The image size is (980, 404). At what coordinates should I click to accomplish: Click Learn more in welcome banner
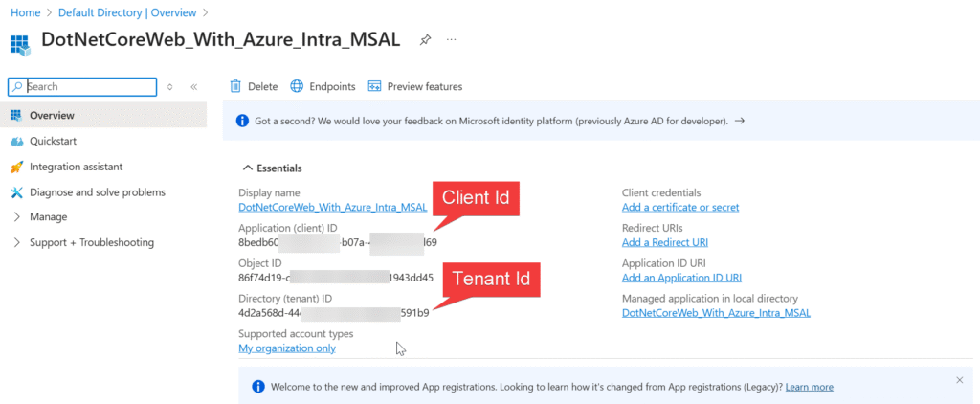(810, 387)
